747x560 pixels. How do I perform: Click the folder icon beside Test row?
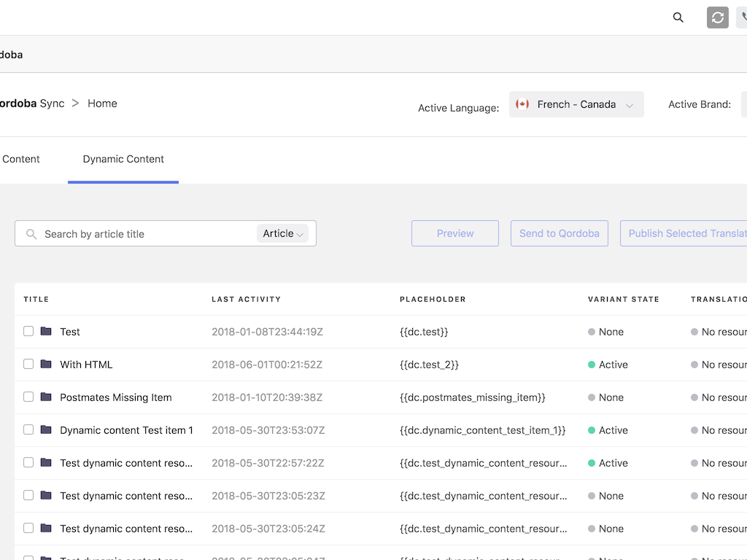[x=46, y=332]
